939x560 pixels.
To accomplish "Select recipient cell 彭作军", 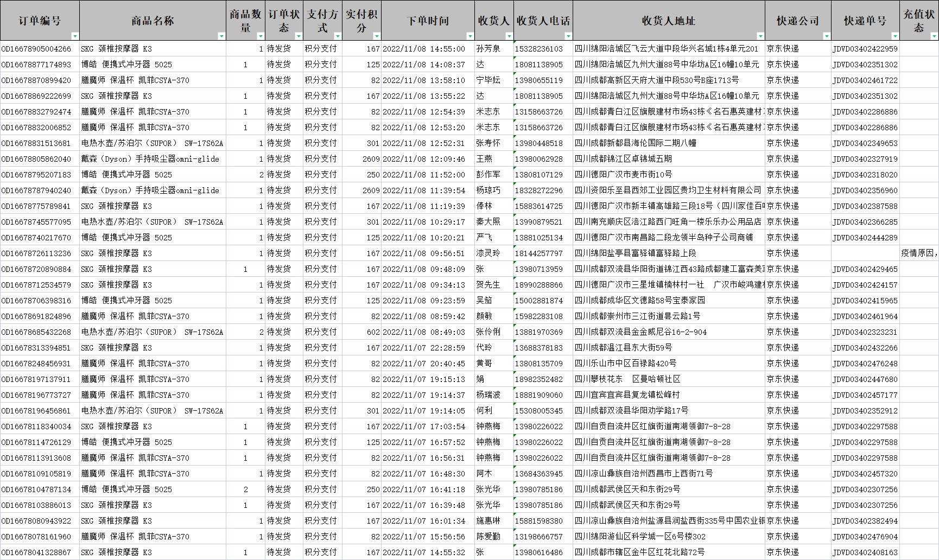I will point(494,175).
